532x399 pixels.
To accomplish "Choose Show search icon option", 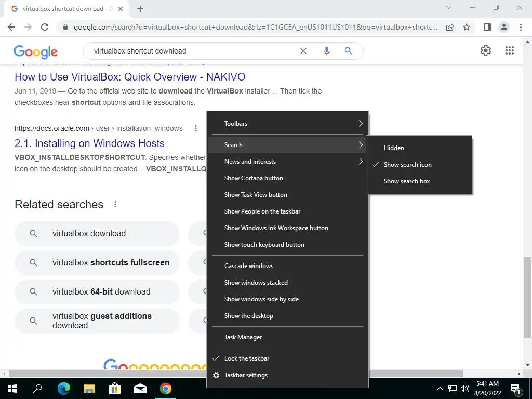I will click(x=419, y=165).
